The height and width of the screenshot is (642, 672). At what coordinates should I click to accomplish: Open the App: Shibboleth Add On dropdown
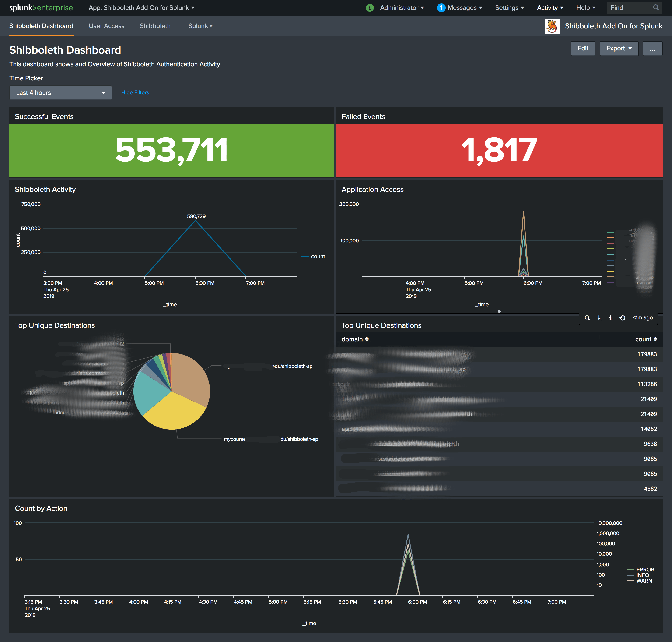click(x=142, y=7)
